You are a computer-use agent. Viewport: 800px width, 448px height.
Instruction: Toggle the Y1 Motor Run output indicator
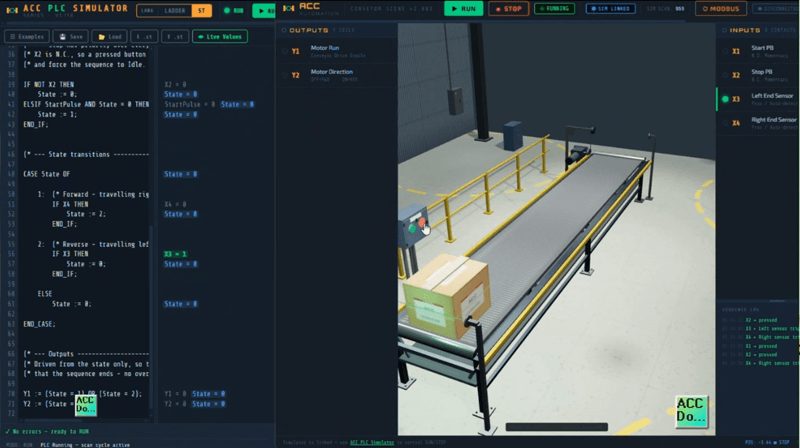coord(285,51)
